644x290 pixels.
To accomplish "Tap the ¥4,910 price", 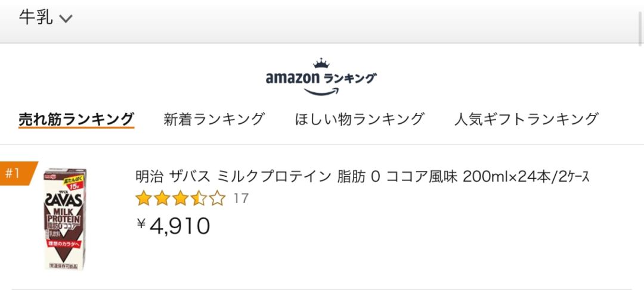I will [174, 226].
